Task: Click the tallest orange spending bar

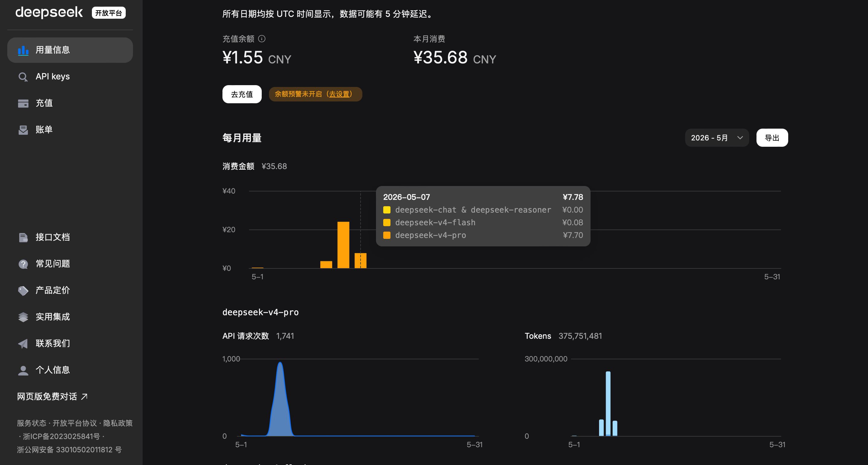Action: click(x=343, y=245)
